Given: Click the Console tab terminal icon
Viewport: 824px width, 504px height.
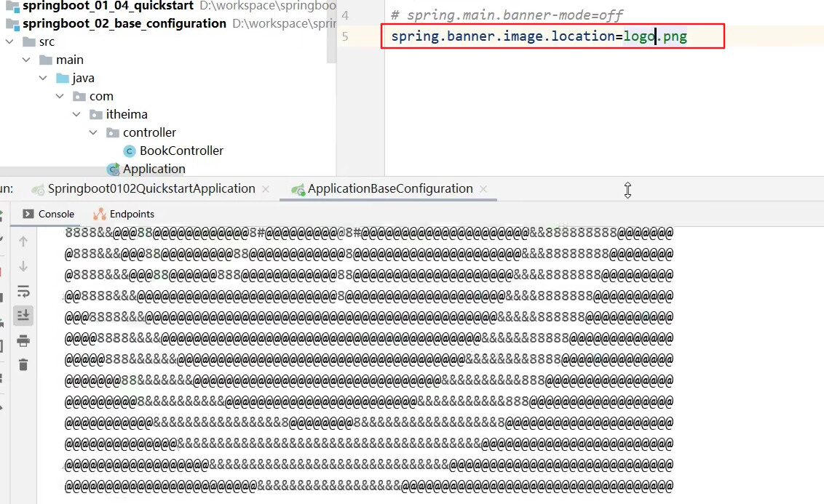Looking at the screenshot, I should click(x=28, y=214).
